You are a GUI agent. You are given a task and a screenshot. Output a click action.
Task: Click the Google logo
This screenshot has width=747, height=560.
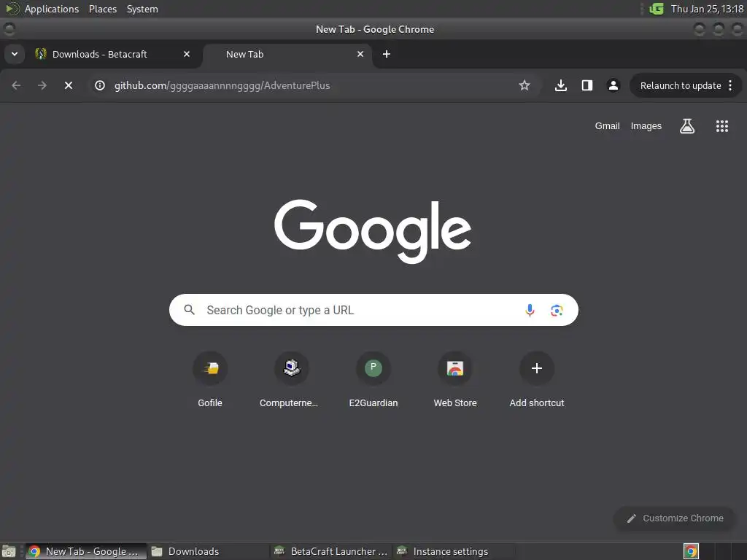click(x=373, y=231)
